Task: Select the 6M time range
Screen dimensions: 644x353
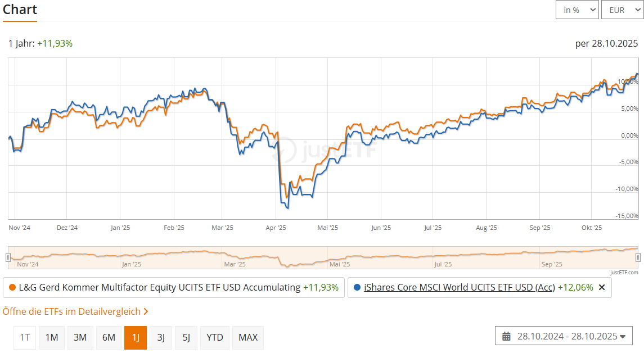Action: [x=109, y=337]
